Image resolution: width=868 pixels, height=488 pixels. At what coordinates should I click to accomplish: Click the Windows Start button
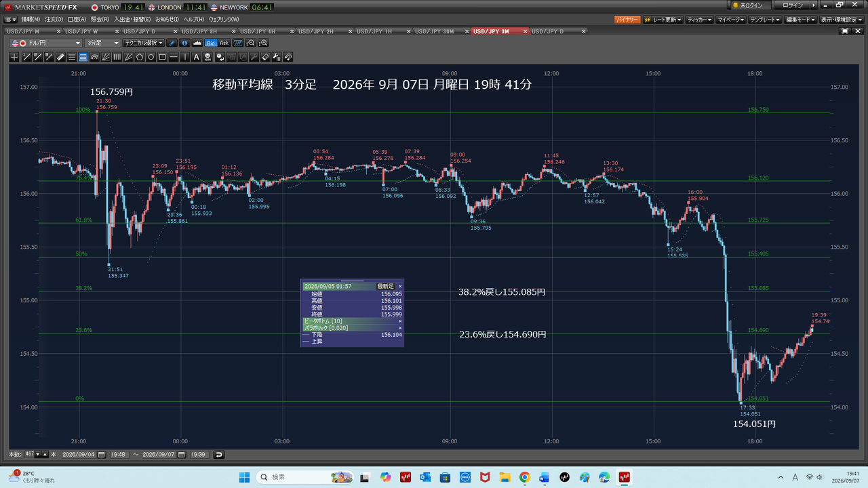point(243,477)
